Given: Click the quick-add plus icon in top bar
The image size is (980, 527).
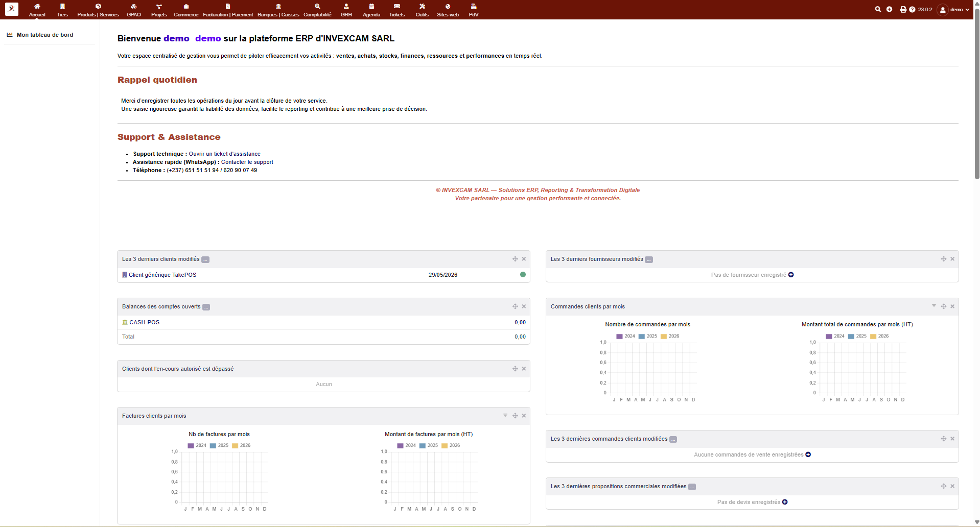Looking at the screenshot, I should (889, 9).
